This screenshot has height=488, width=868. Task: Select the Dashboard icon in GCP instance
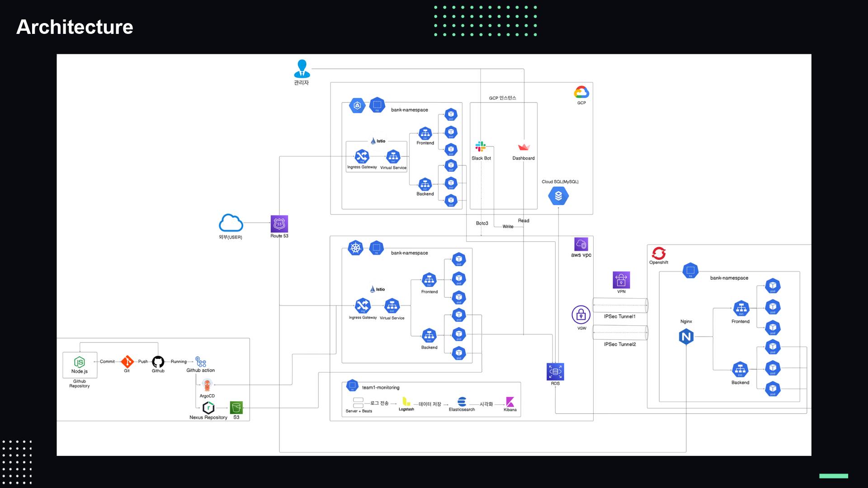click(x=524, y=147)
